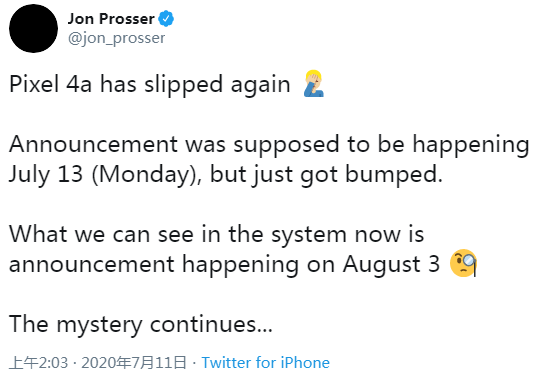Click 'The mystery continues...' line
Viewport: 540px width, 387px height.
141,324
